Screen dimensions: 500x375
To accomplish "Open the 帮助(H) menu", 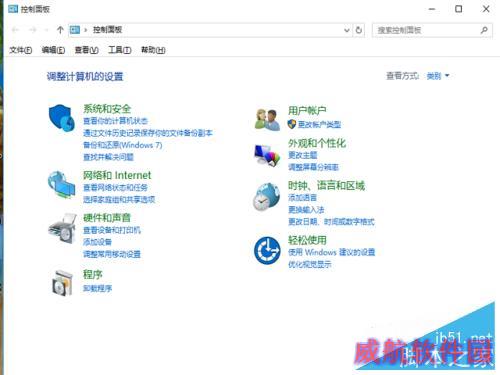I will (x=153, y=50).
